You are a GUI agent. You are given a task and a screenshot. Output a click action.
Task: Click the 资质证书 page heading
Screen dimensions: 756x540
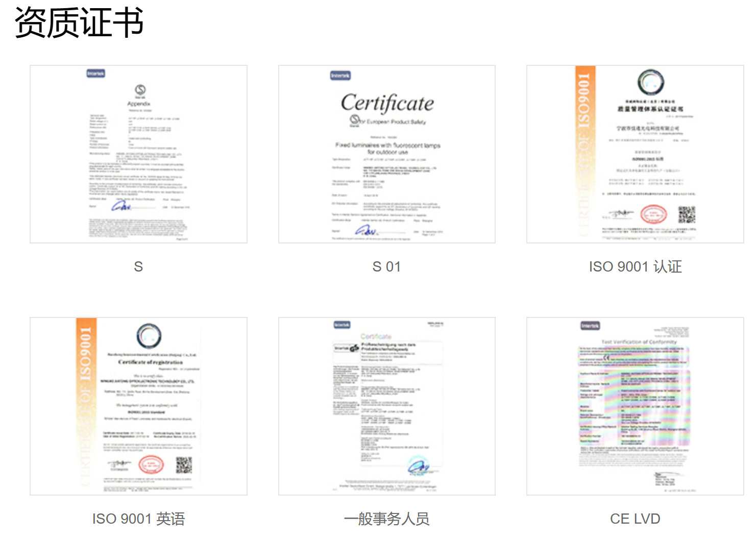pos(79,23)
